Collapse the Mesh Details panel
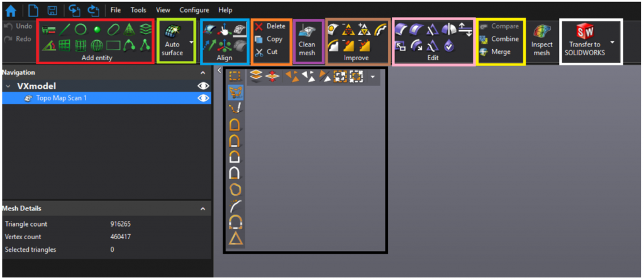 [x=203, y=208]
